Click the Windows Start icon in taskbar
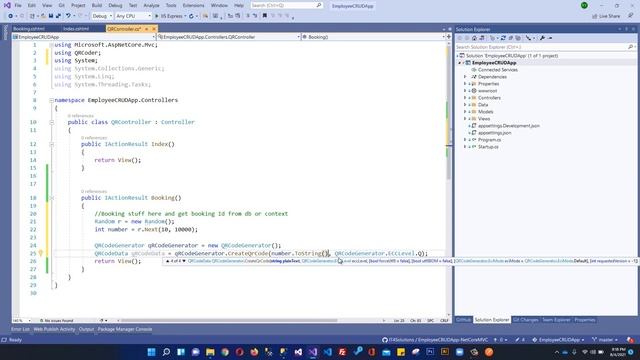The width and height of the screenshot is (640, 360). coord(151,352)
